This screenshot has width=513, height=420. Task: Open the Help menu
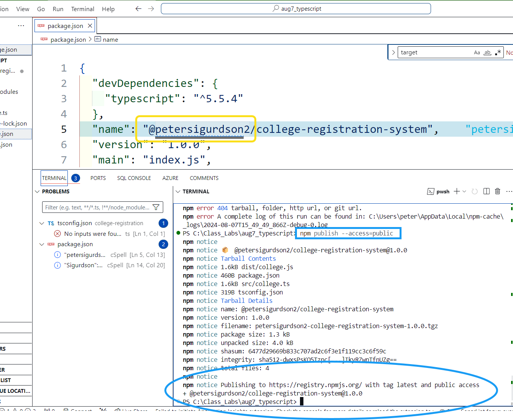[x=108, y=9]
